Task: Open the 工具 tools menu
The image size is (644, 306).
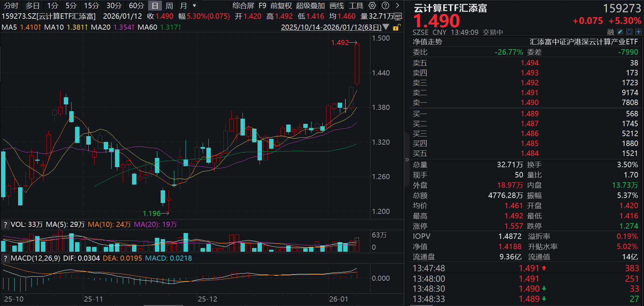Action: [356, 5]
